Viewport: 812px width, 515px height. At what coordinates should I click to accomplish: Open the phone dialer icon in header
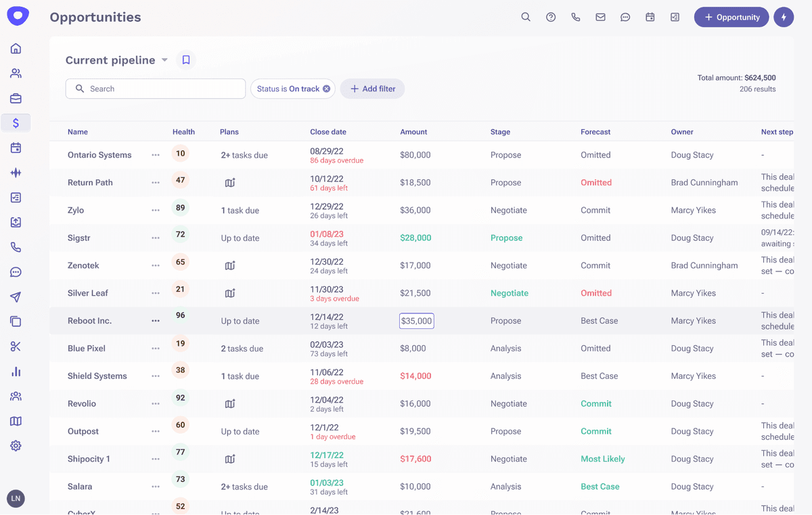(x=576, y=17)
